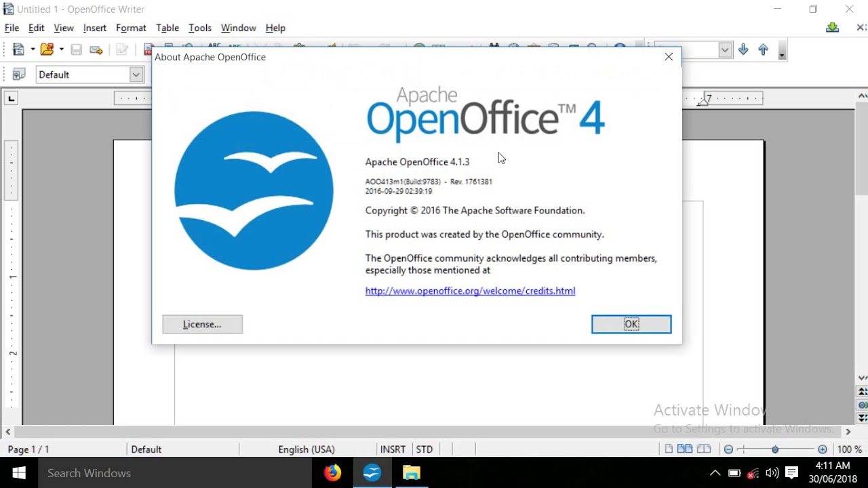This screenshot has height=488, width=868.
Task: Click the Search Windows box
Action: click(176, 473)
